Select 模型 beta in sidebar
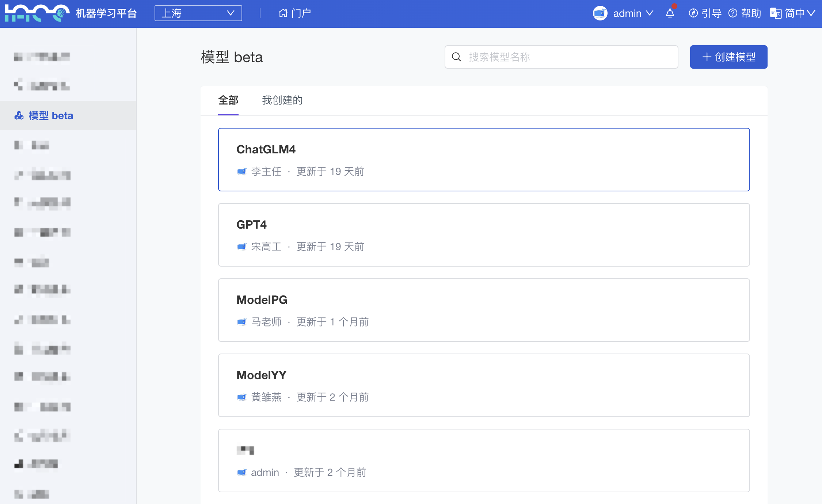The height and width of the screenshot is (504, 822). coord(51,115)
